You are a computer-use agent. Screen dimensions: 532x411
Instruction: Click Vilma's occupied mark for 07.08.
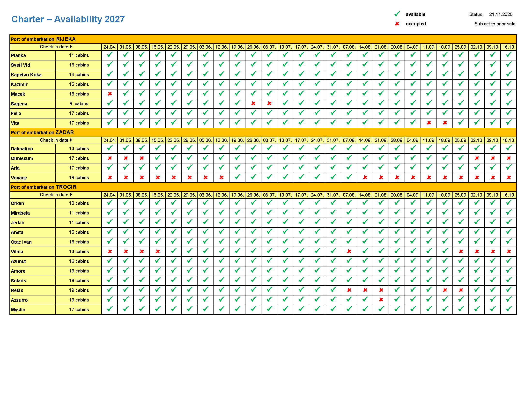(x=349, y=251)
